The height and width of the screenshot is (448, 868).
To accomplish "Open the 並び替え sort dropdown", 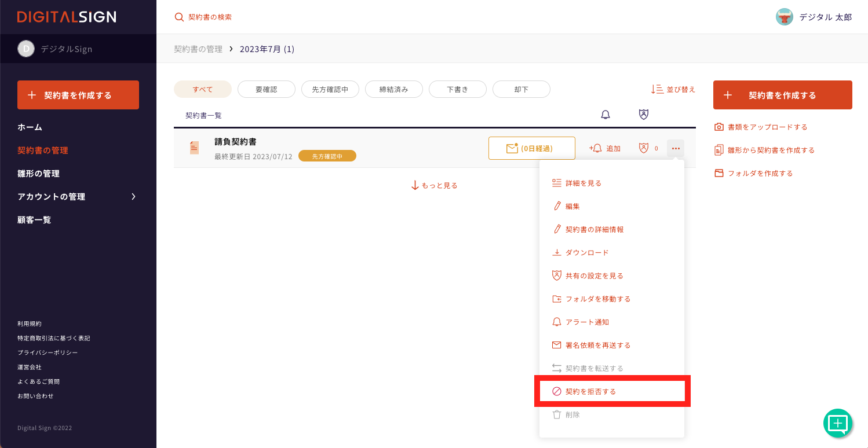I will click(x=673, y=89).
